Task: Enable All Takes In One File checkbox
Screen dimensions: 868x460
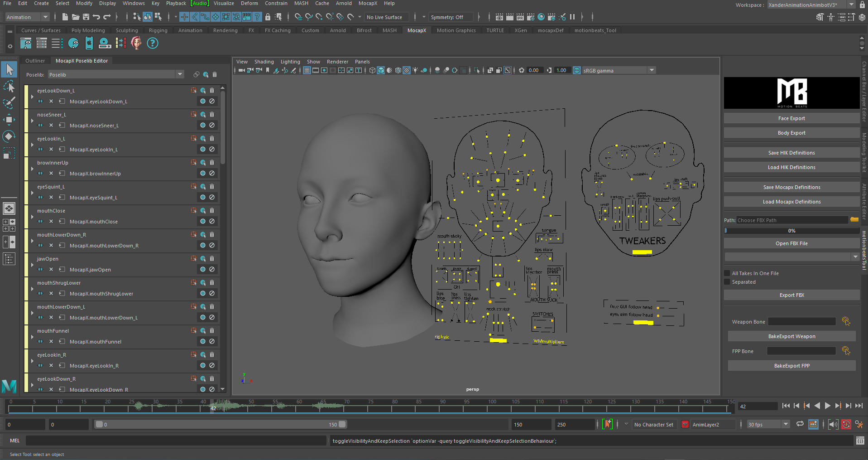Action: (727, 273)
